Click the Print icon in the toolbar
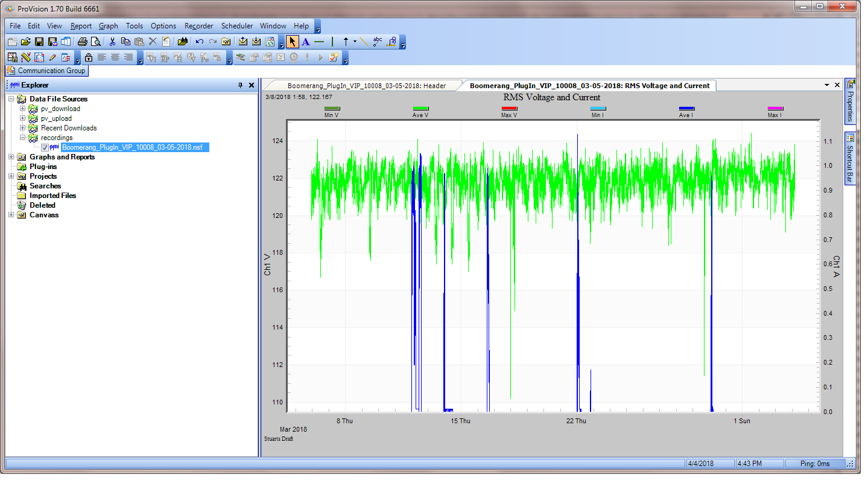Image resolution: width=868 pixels, height=486 pixels. [83, 42]
